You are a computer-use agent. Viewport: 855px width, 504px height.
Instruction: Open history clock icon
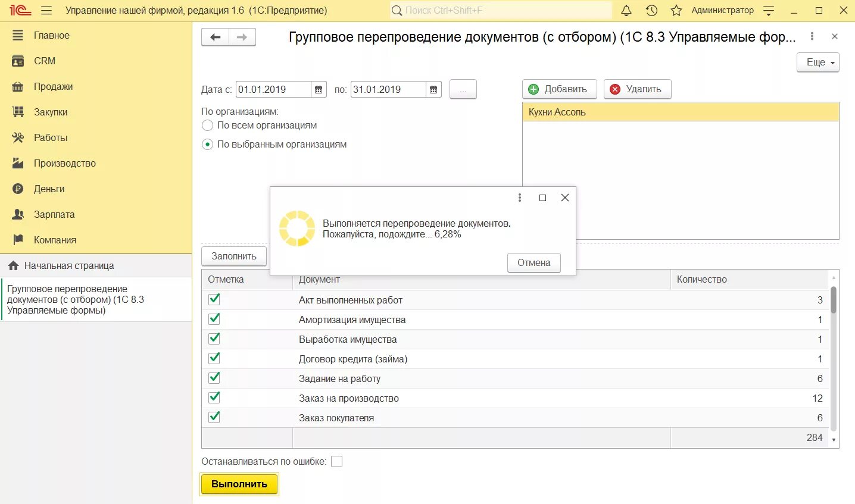[651, 10]
